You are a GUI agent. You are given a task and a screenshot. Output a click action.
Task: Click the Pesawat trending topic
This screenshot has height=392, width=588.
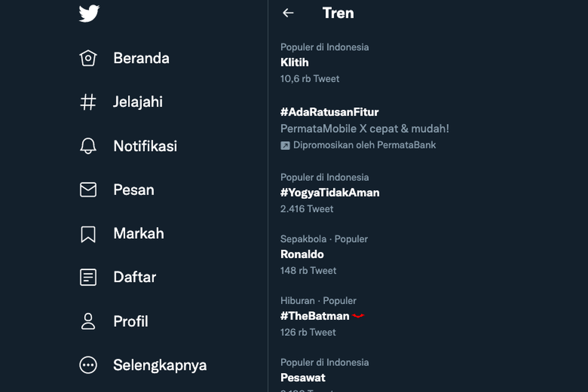[x=303, y=378]
